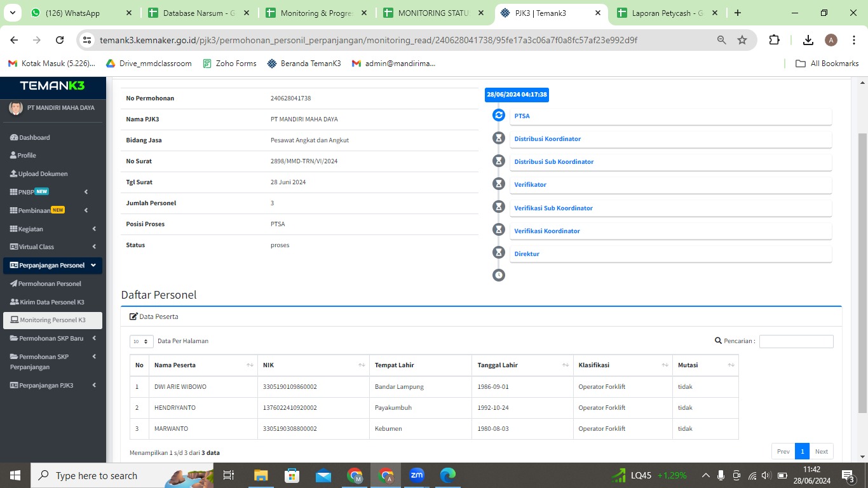Viewport: 868px width, 488px height.
Task: Sort table by NIK column arrows
Action: pyautogui.click(x=362, y=365)
